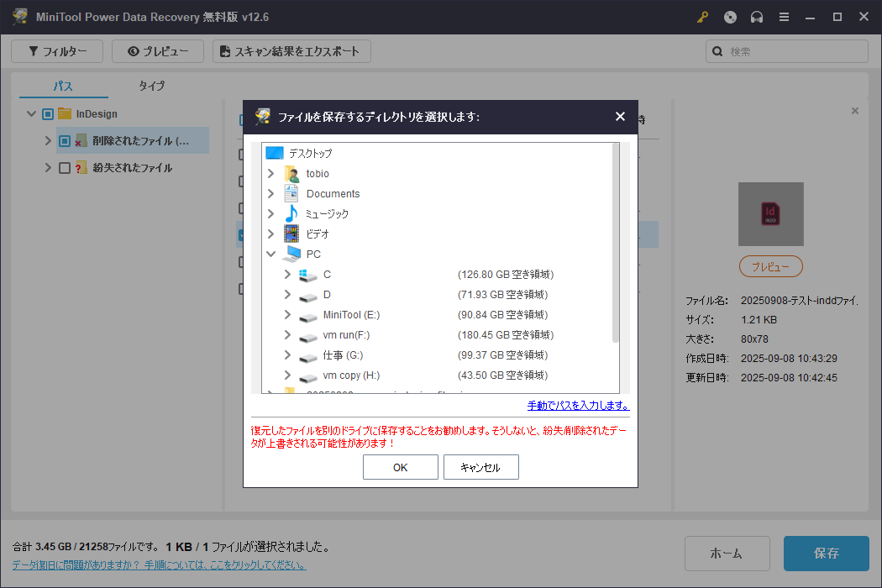Select the 180.45 GB free space text
This screenshot has height=588, width=882.
tap(506, 335)
